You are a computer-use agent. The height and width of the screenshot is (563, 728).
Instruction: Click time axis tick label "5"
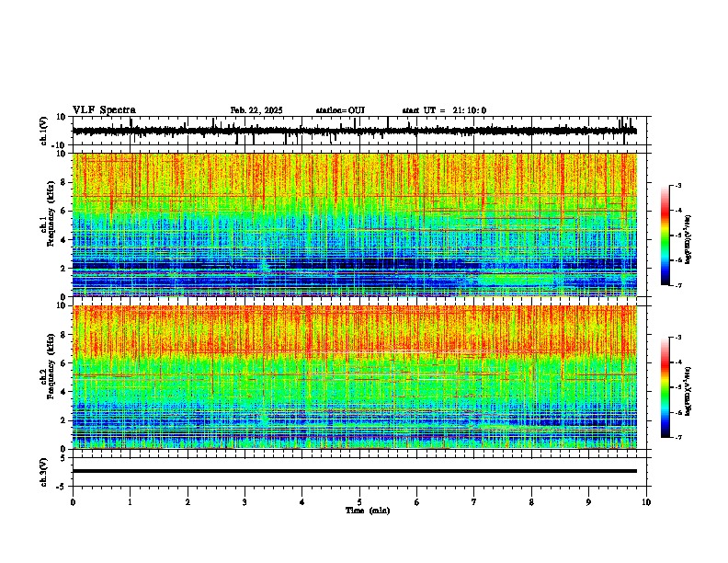coord(359,502)
